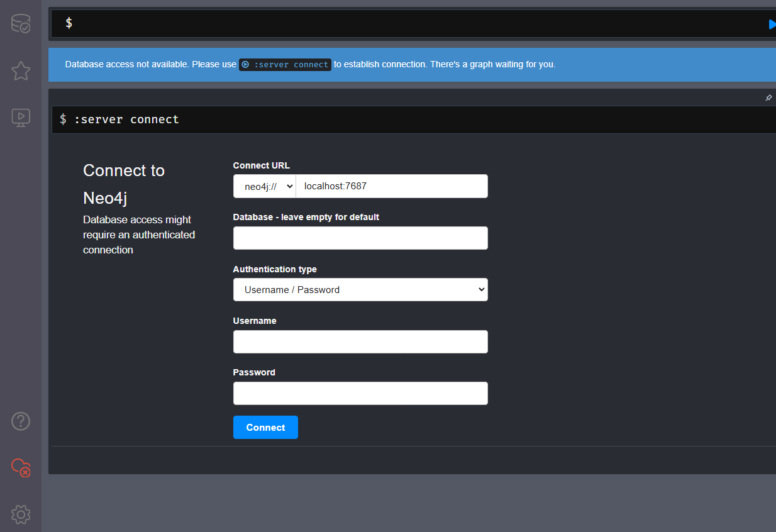Viewport: 776px width, 532px height.
Task: Open the Guides panel in the sidebar
Action: (x=20, y=117)
